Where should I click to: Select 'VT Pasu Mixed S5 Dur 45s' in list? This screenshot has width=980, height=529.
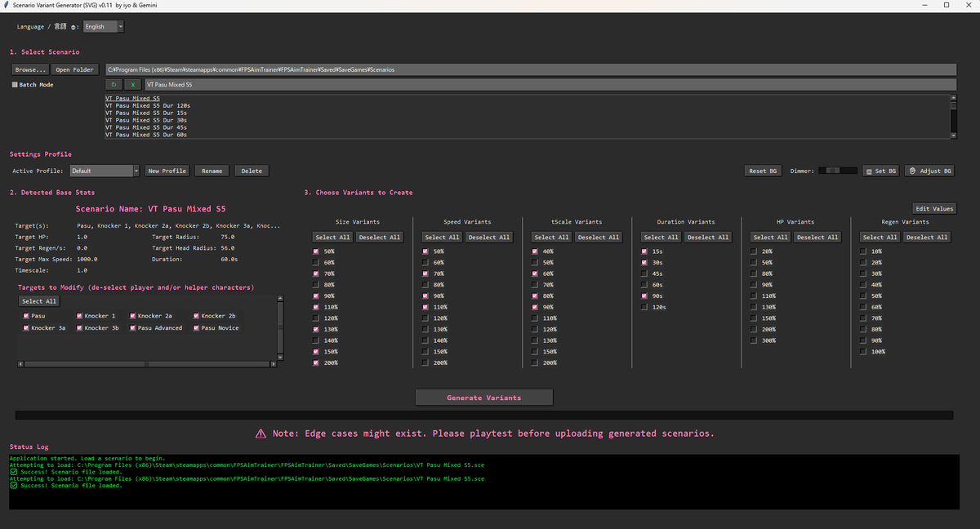click(x=146, y=127)
